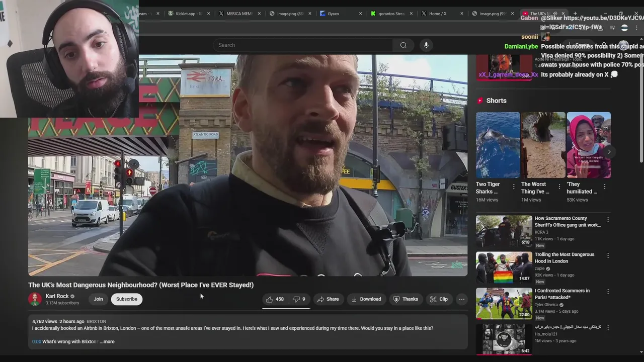Focus the YouTube search field
The height and width of the screenshot is (362, 644).
(x=303, y=45)
